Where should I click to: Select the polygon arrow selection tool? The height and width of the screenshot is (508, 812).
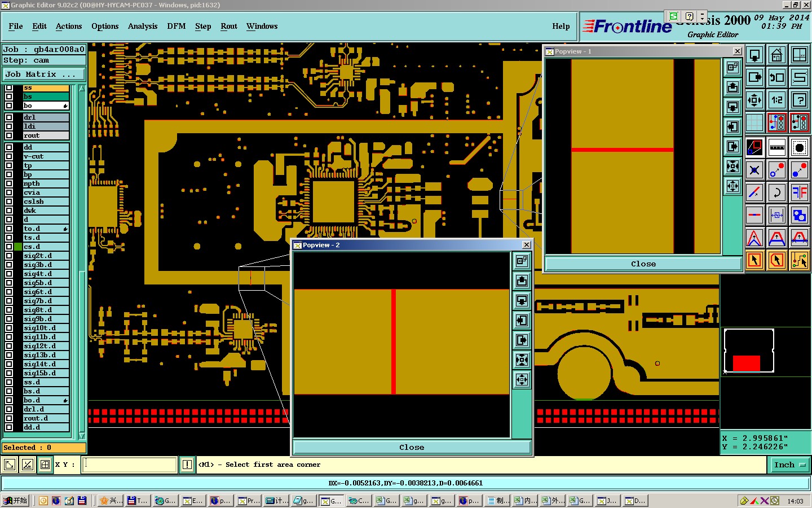777,260
